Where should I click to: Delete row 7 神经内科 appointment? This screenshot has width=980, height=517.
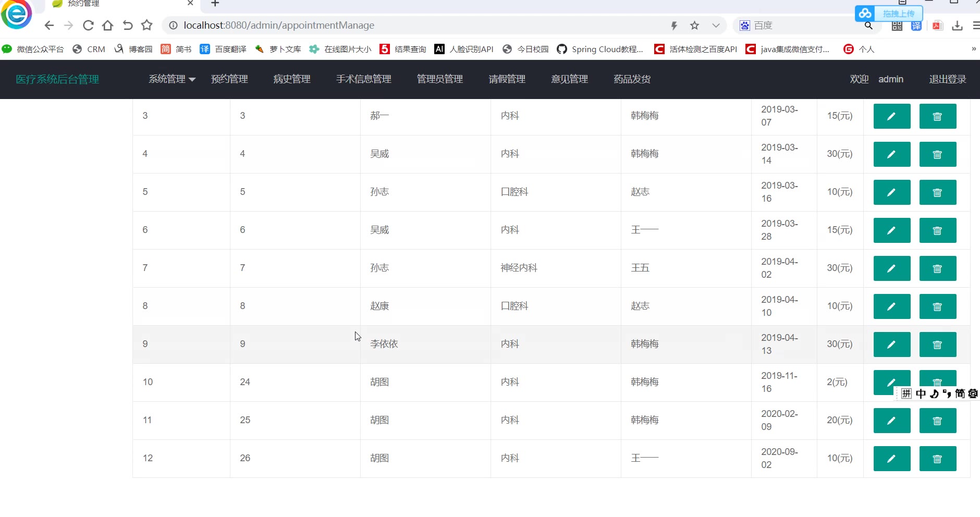click(x=938, y=268)
